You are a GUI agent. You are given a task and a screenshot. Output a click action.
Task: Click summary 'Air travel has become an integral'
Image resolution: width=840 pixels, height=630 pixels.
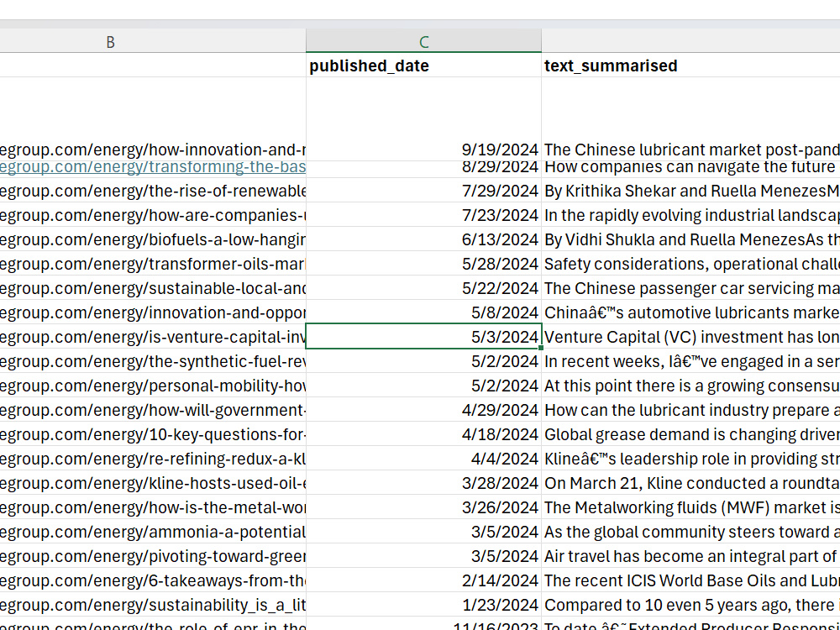690,556
